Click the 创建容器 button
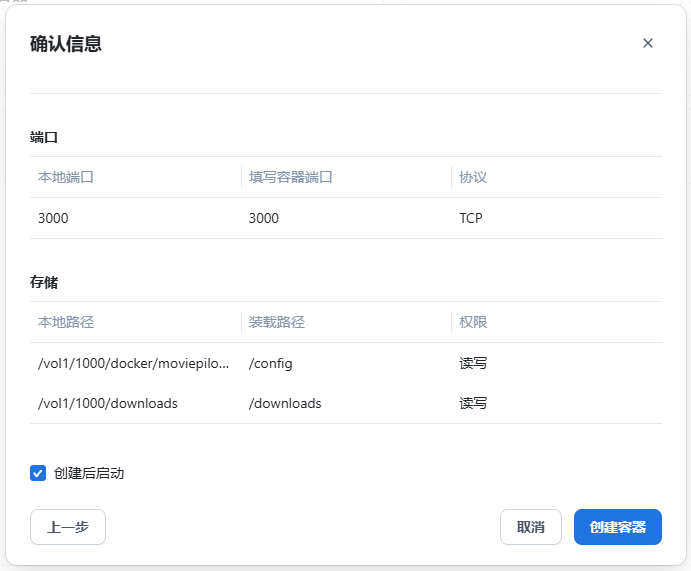 tap(617, 527)
